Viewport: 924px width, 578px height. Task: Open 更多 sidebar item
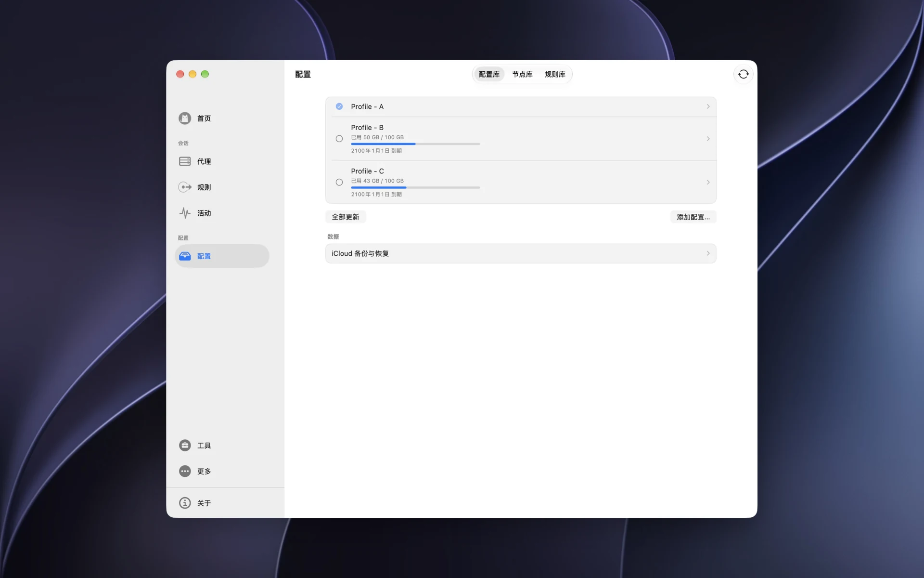pos(222,471)
